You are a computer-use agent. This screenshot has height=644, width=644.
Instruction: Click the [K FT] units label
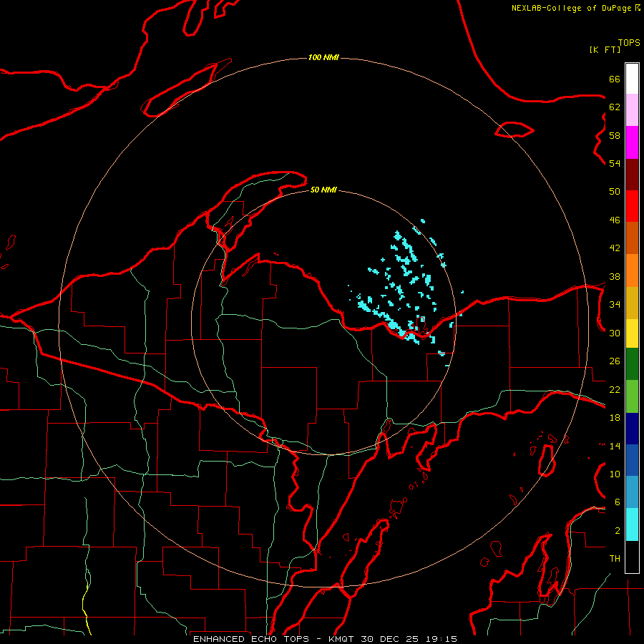[x=605, y=49]
